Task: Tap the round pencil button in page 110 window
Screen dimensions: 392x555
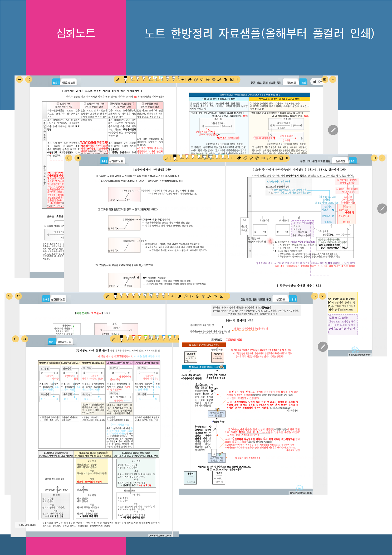Action: 323,346
